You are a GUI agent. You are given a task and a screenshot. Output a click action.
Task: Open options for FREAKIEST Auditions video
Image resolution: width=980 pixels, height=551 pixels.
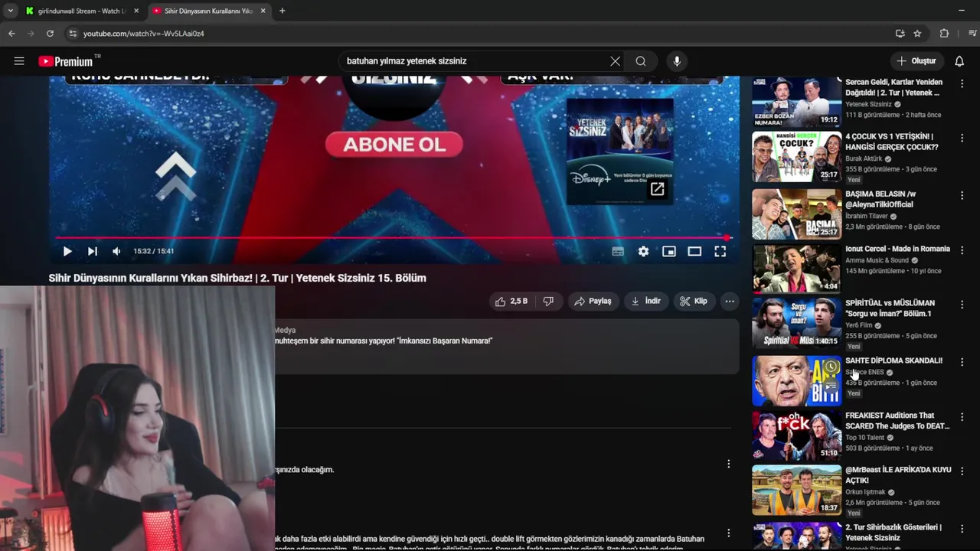pos(962,417)
